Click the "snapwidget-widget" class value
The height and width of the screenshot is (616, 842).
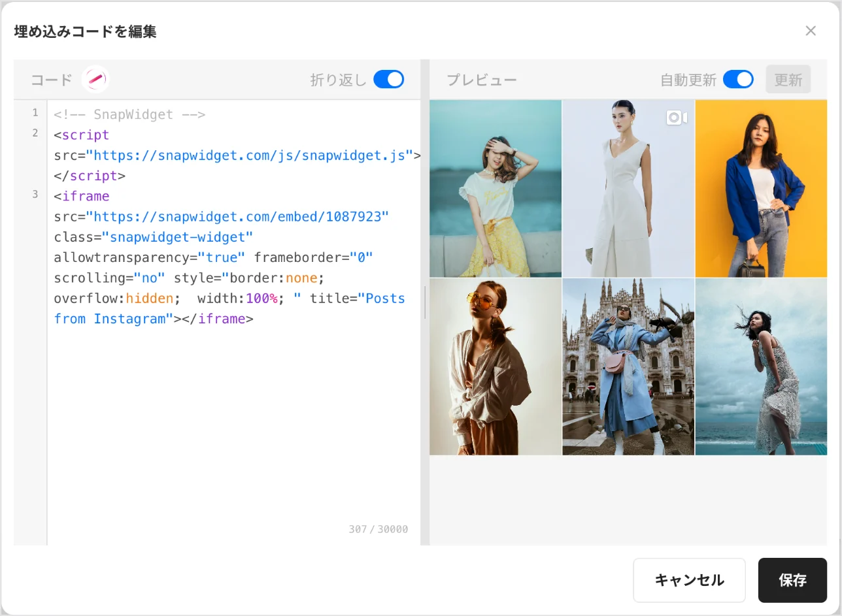pyautogui.click(x=177, y=236)
